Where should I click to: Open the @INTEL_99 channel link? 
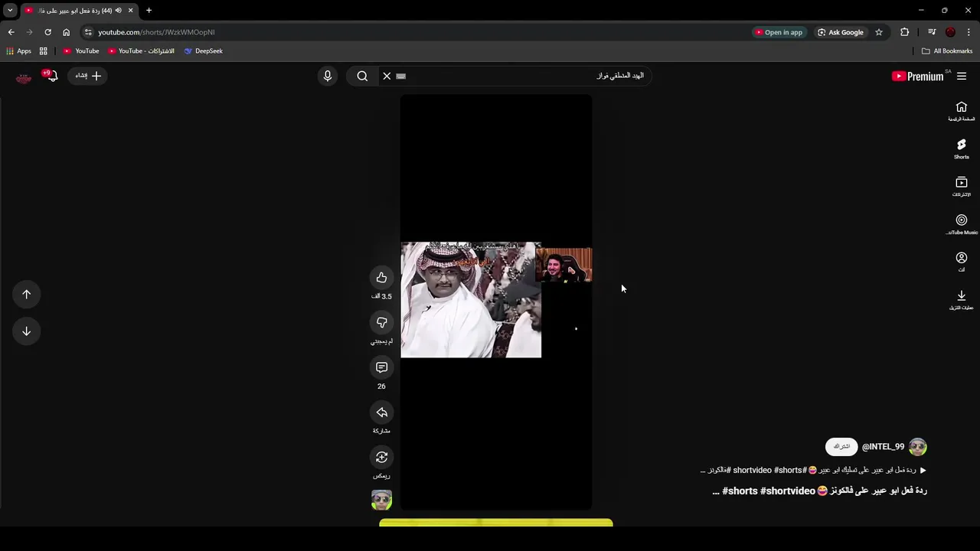(x=883, y=446)
